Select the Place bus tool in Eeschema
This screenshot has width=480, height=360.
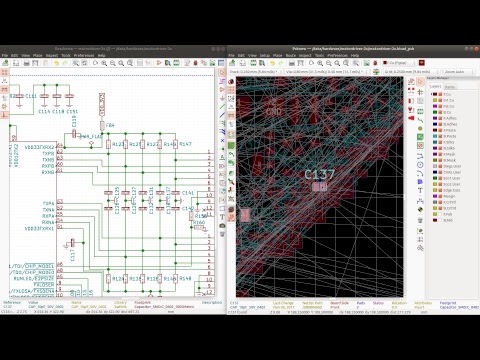tap(222, 115)
